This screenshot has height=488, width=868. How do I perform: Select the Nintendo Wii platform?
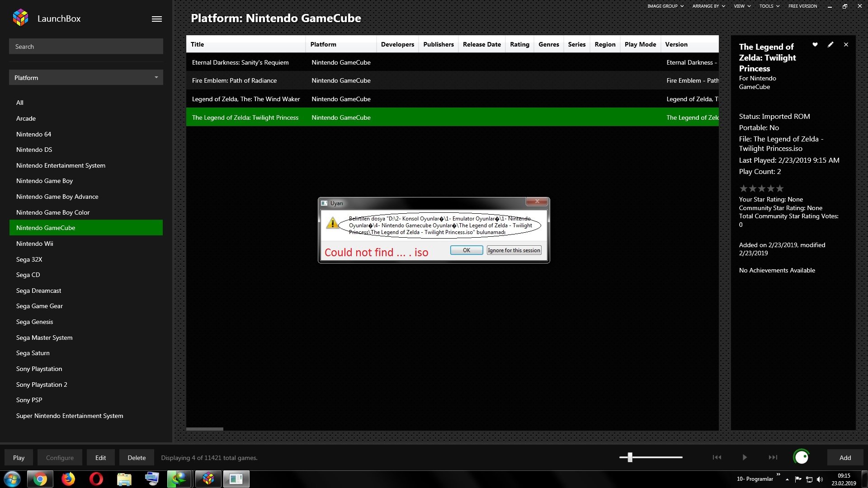[x=86, y=244]
